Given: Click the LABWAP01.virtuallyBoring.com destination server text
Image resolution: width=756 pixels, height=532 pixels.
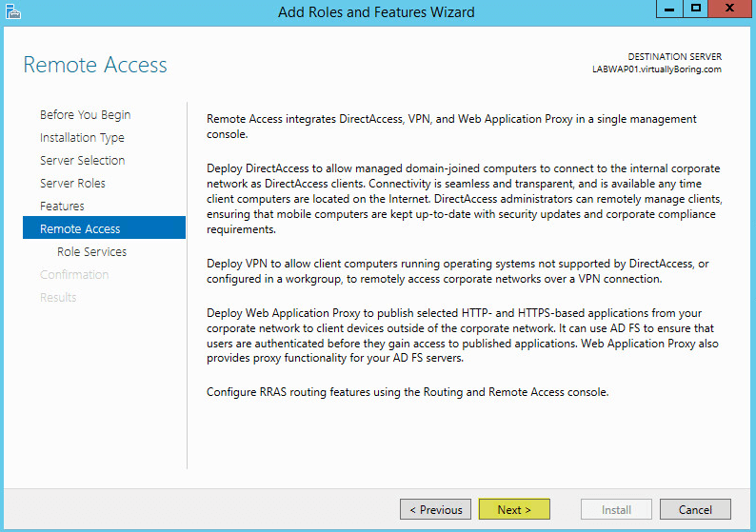Looking at the screenshot, I should (657, 69).
